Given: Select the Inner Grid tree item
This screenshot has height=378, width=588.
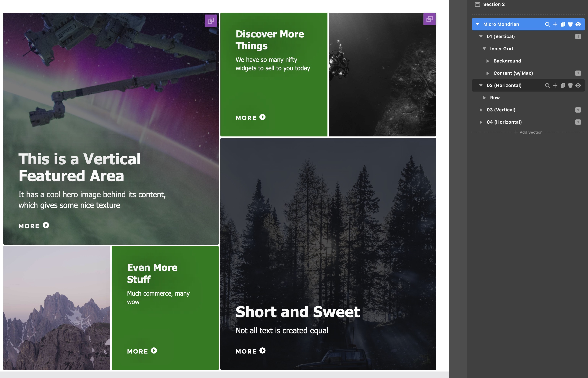Looking at the screenshot, I should [501, 49].
